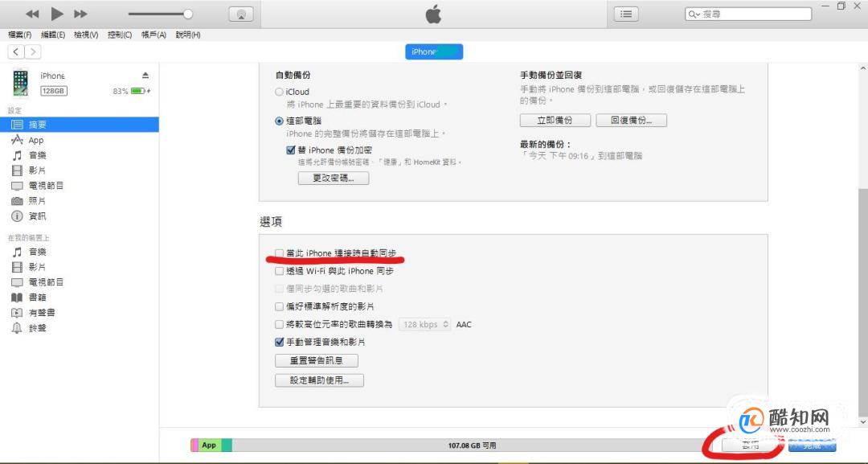Click the green App segment in storage bar
The width and height of the screenshot is (868, 464).
210,445
